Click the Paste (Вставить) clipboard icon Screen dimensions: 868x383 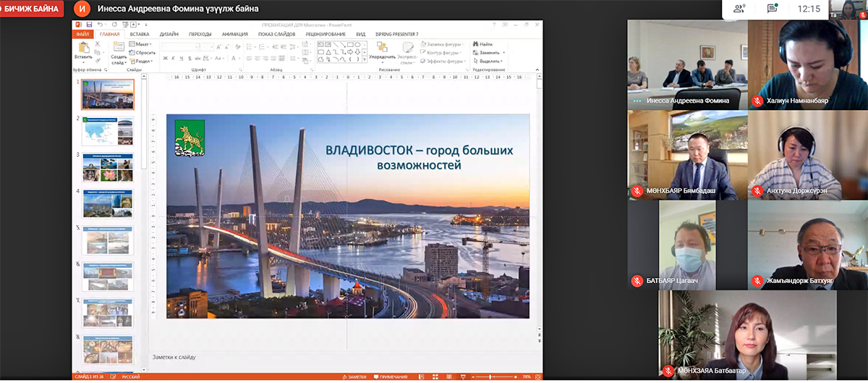click(83, 47)
